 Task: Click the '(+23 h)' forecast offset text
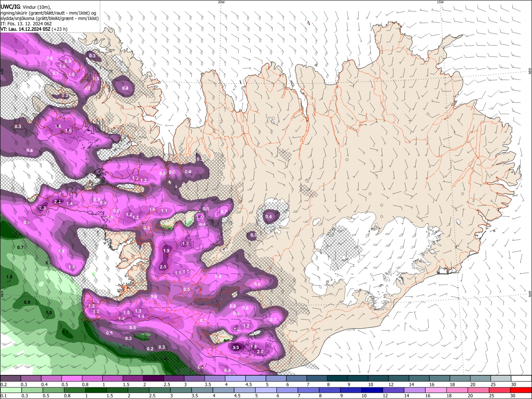60,29
